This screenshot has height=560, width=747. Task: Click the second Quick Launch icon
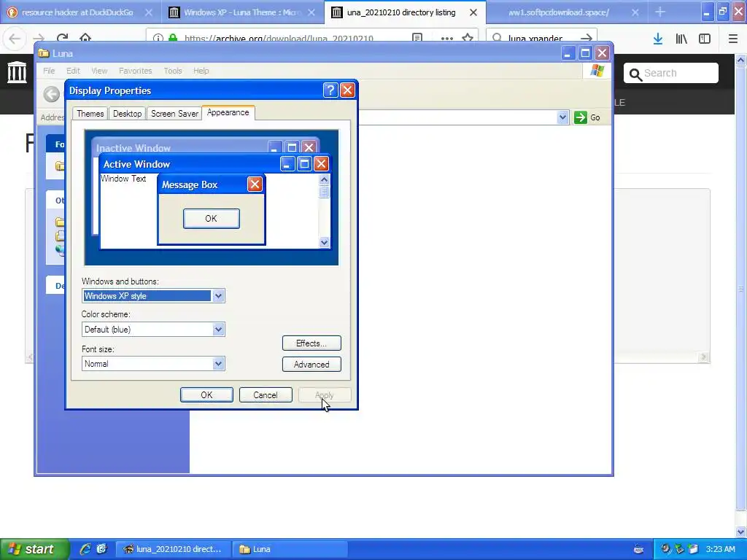point(101,549)
